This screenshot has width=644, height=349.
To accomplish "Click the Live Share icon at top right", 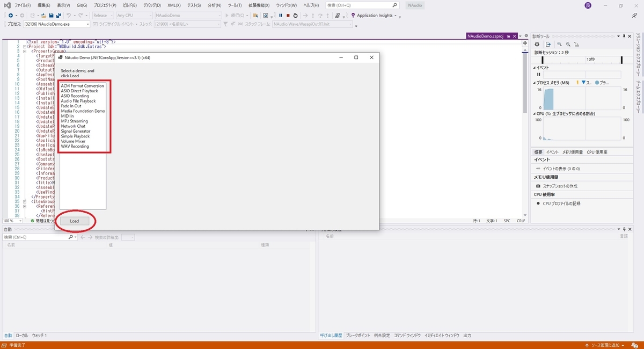I will (634, 16).
